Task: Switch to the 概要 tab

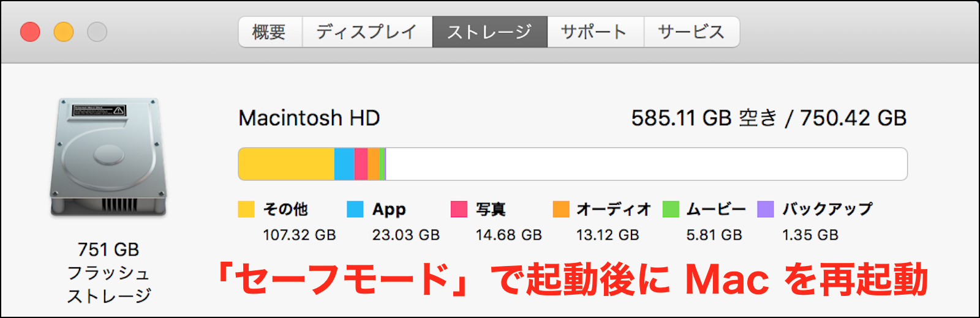Action: [270, 32]
